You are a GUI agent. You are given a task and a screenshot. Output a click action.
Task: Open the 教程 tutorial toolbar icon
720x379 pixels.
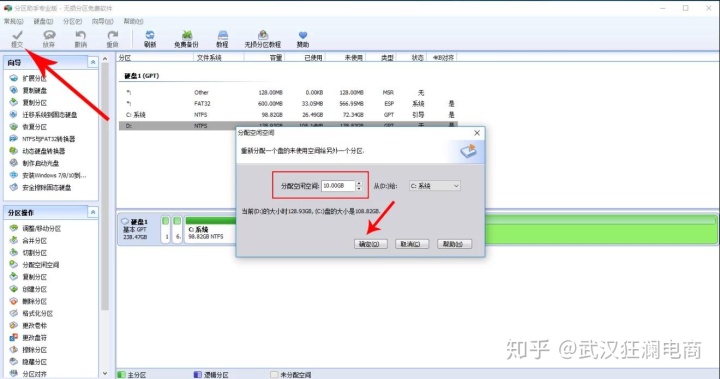click(x=222, y=39)
